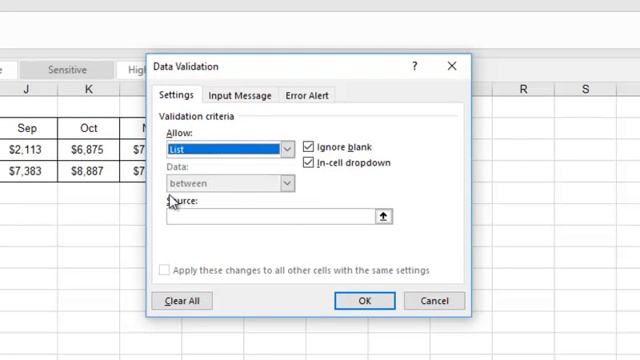
Task: Open Data Validation help question mark
Action: click(x=415, y=66)
